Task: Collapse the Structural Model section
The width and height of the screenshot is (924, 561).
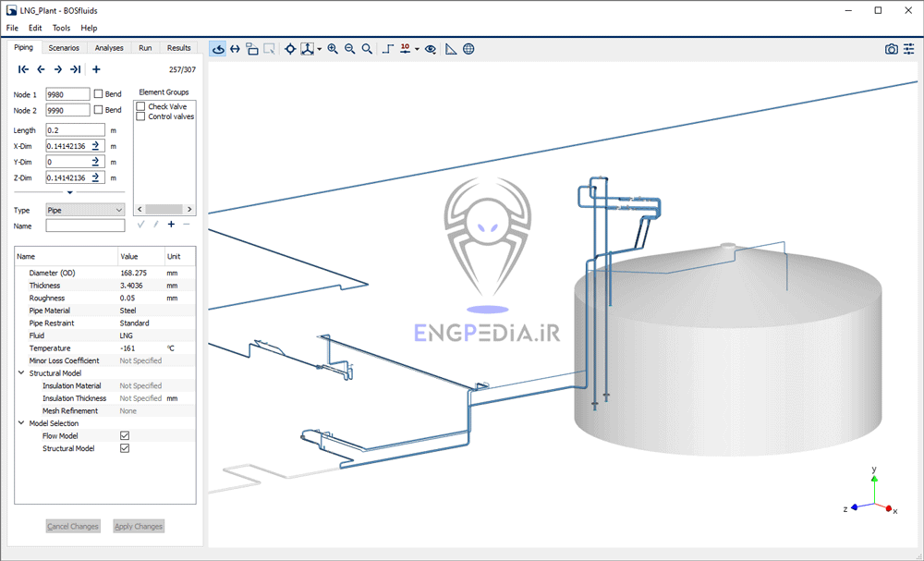Action: point(19,372)
